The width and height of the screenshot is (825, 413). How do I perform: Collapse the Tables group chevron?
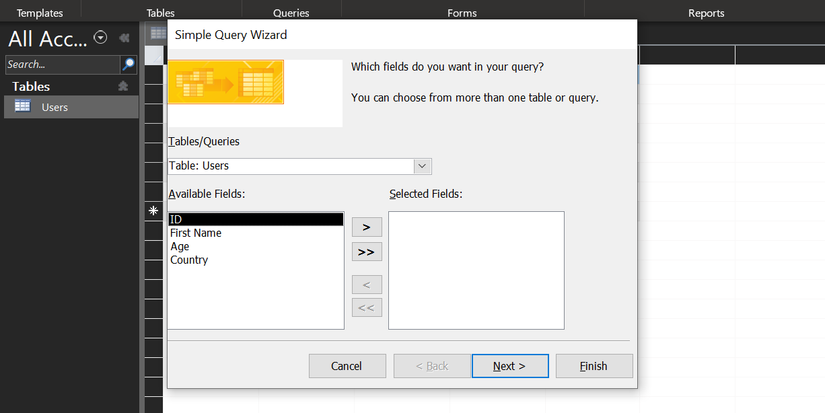(123, 86)
